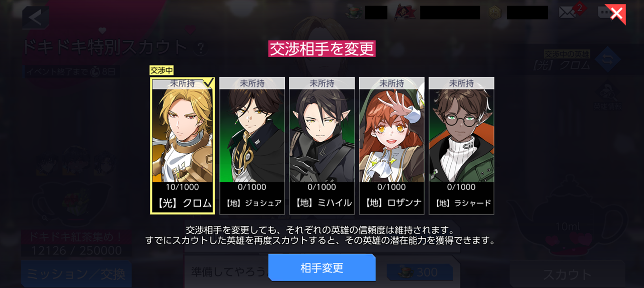The image size is (644, 288).
Task: Click the swap negotiating hero icon
Action: coord(606,58)
